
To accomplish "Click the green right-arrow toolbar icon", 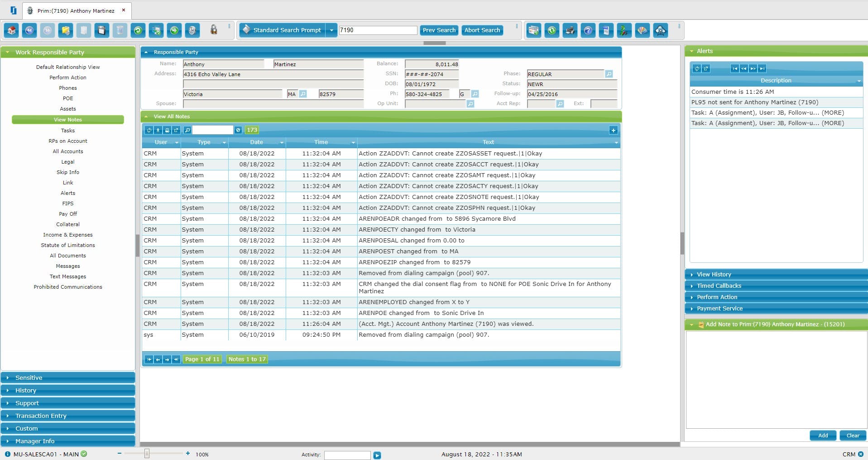I will pos(174,30).
